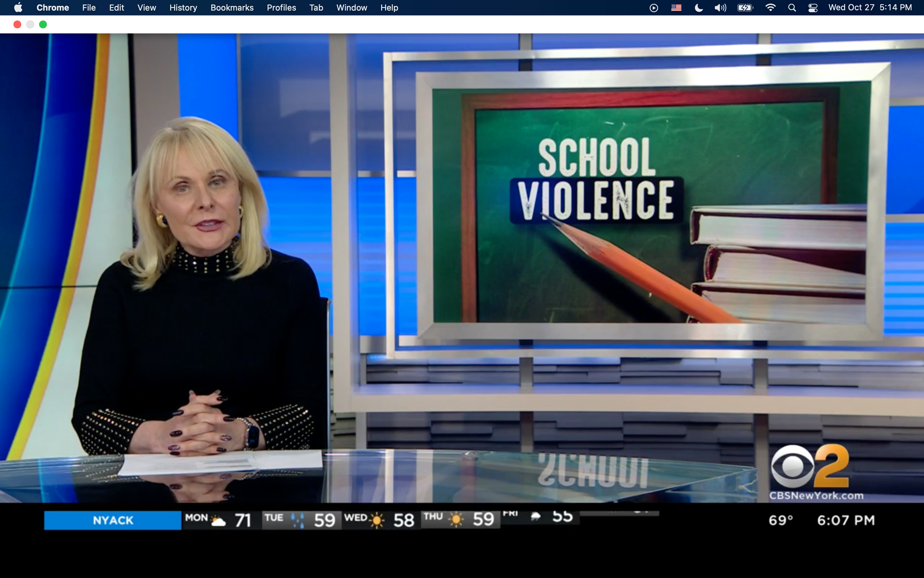
Task: Open the Chrome application menu
Action: (x=53, y=8)
